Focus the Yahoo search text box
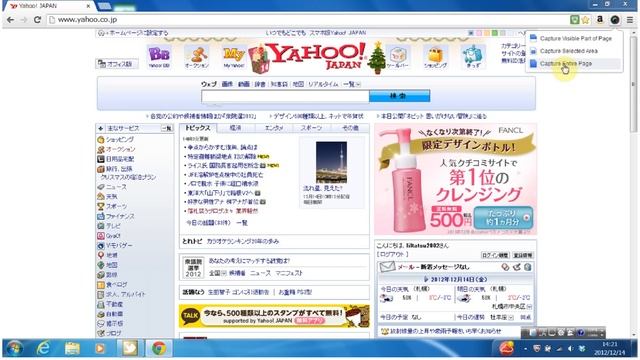 click(x=285, y=96)
